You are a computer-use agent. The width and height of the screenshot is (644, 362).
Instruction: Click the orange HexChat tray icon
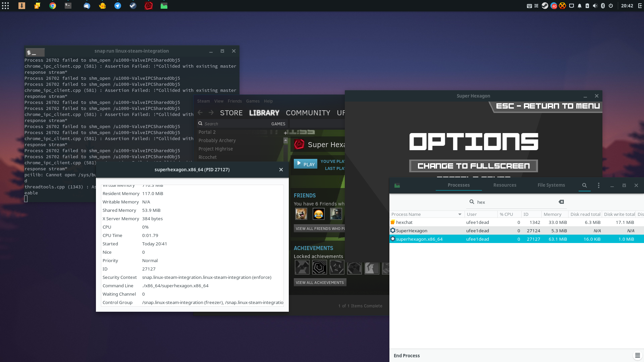pyautogui.click(x=562, y=6)
